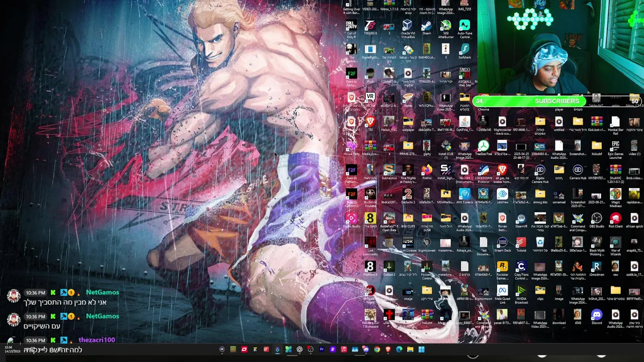Screen dimensions: 644x362
Task: Launch Elgato Studio from the desktop
Action: (x=351, y=220)
